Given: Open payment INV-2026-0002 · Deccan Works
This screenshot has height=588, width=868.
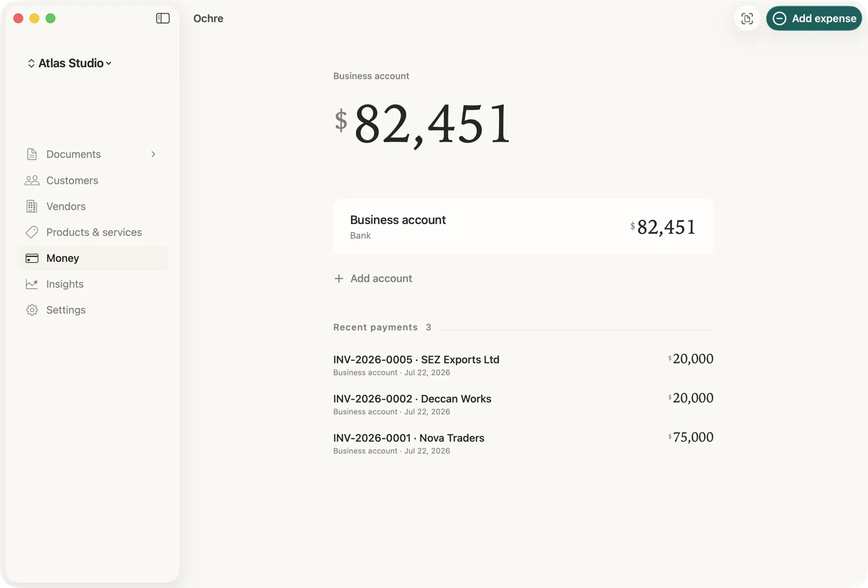Looking at the screenshot, I should click(523, 404).
